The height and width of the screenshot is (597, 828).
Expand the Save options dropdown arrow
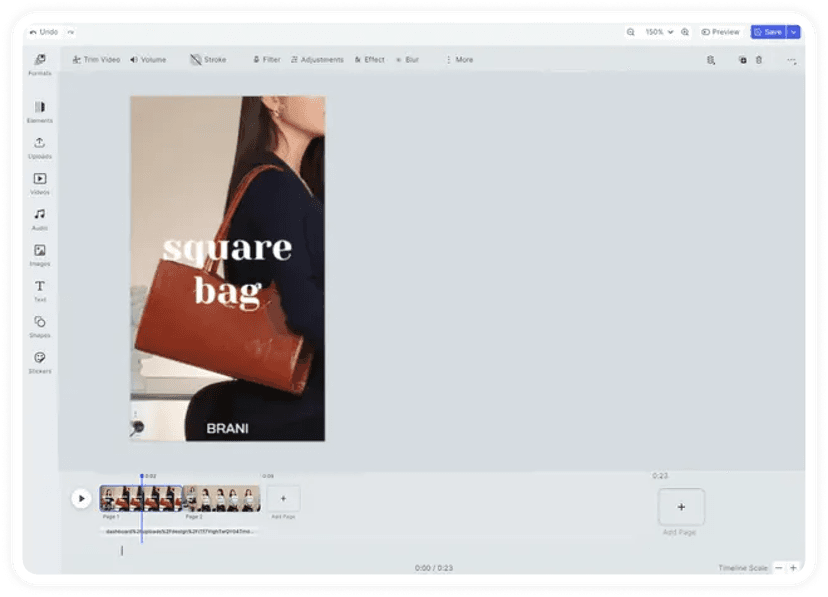pos(793,31)
